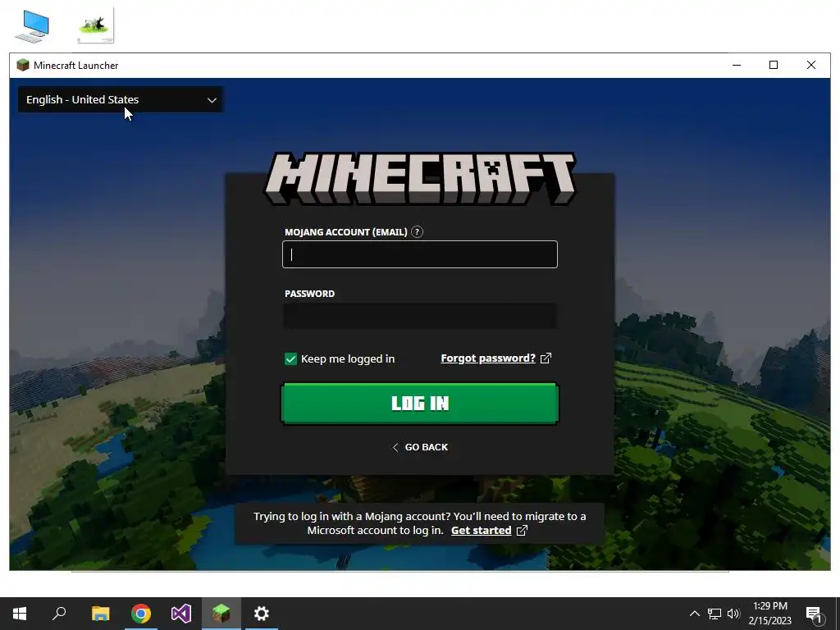840x630 pixels.
Task: Open the This PC desktop icon
Action: pyautogui.click(x=32, y=25)
